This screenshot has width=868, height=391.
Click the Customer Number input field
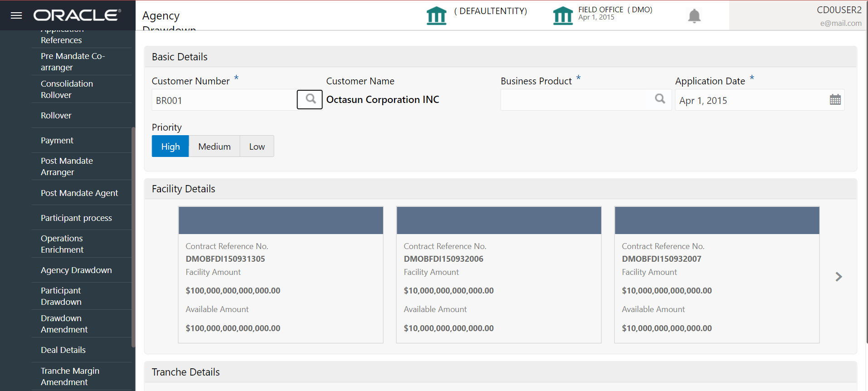[224, 100]
